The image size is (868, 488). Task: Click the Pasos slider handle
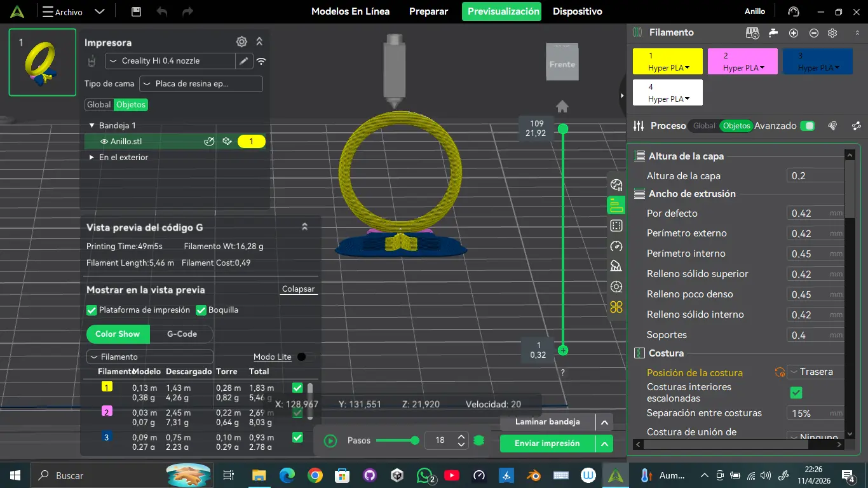point(415,440)
